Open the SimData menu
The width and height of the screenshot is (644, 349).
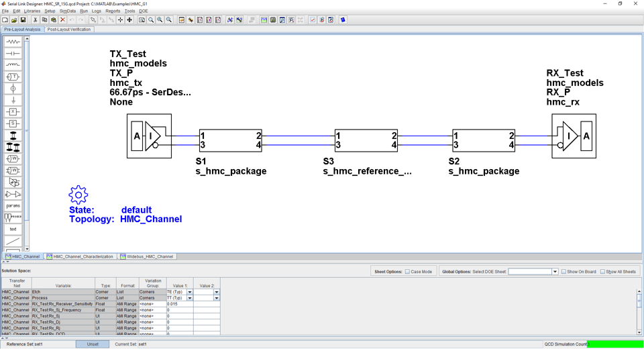[68, 11]
